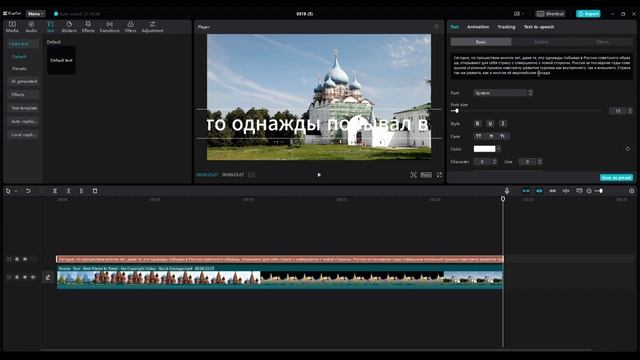The image size is (640, 360).
Task: Open Local captions in sidebar
Action: [24, 135]
